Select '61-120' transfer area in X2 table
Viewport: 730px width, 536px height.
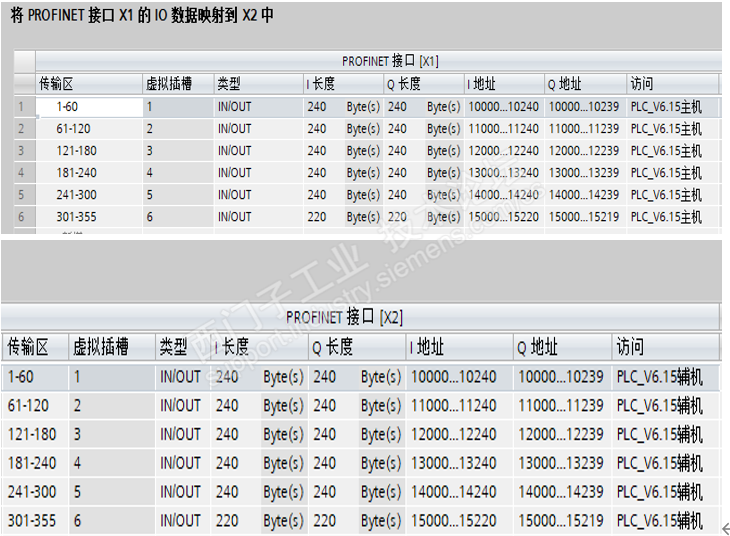(x=28, y=406)
